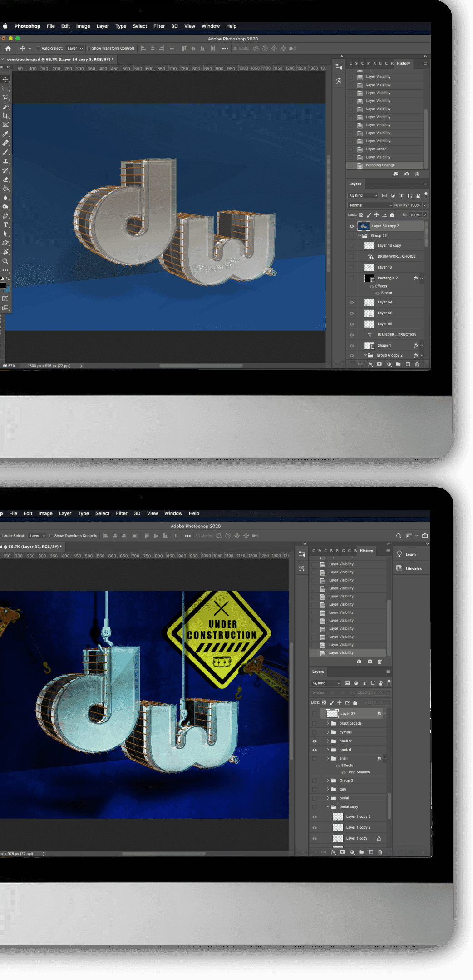Select the Paint Bucket tool in top window
The width and height of the screenshot is (473, 980).
(x=5, y=189)
